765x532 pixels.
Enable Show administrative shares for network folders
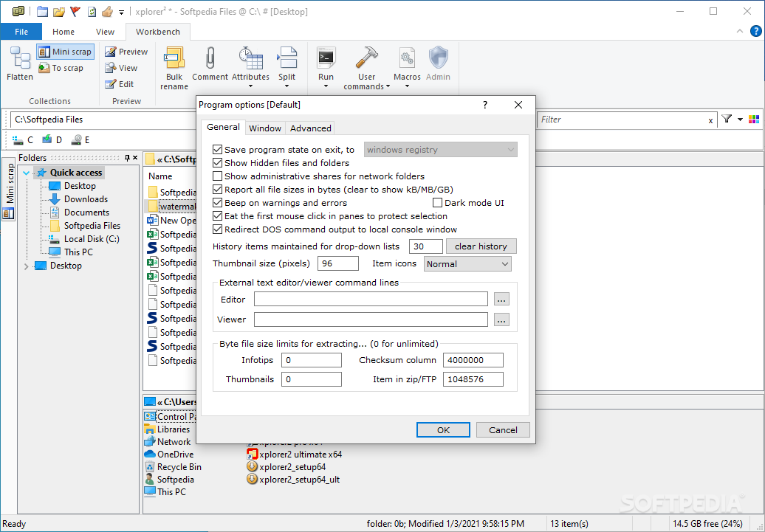click(218, 176)
